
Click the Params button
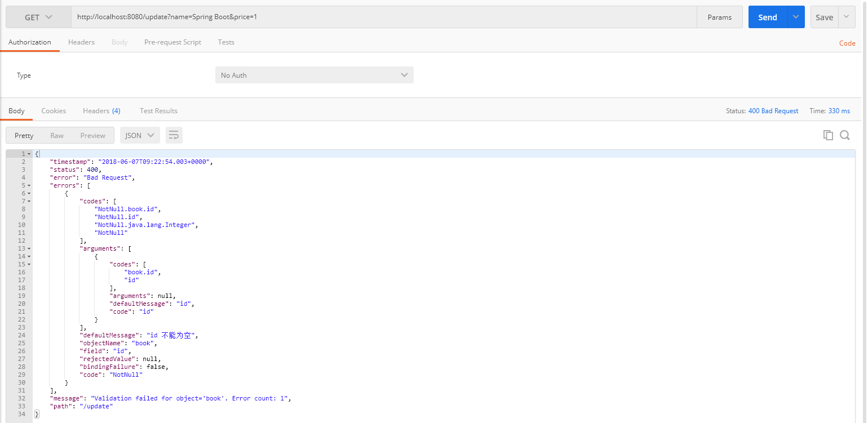coord(719,17)
